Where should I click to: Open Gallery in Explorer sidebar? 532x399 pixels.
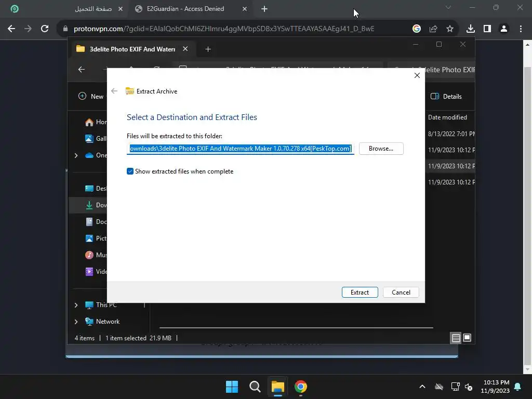pyautogui.click(x=96, y=138)
